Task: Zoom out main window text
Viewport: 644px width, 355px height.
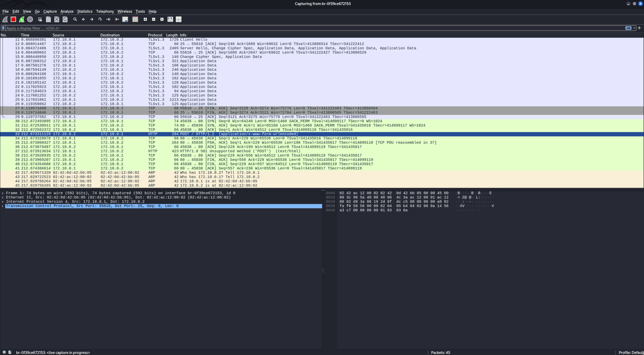Action: coord(154,19)
